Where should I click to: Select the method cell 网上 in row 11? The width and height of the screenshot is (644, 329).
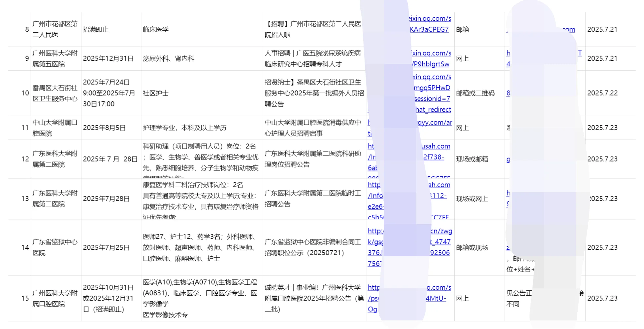click(x=479, y=128)
